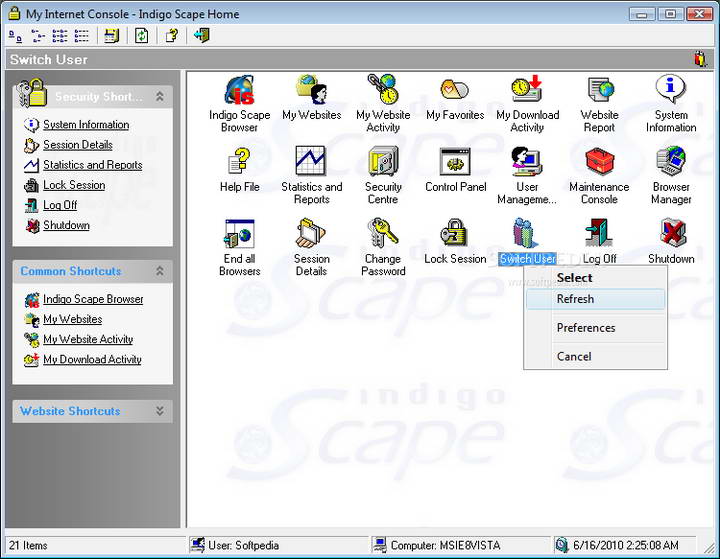Open the My Download Activity icon

[x=527, y=91]
